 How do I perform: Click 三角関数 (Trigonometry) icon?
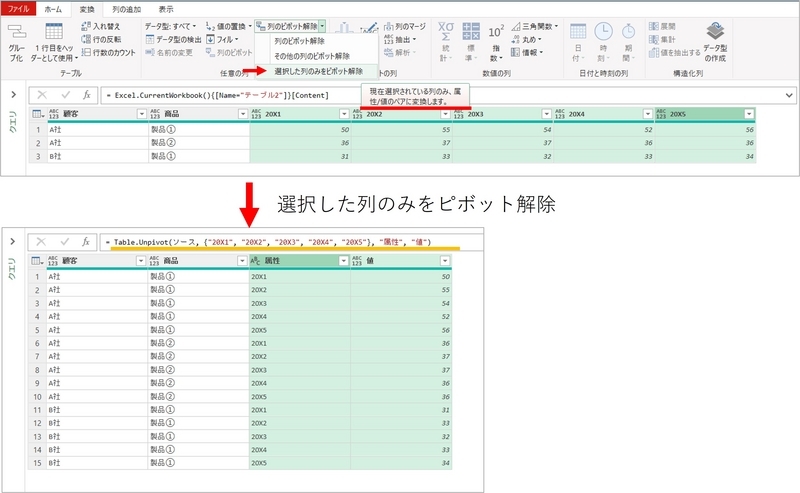(x=516, y=26)
